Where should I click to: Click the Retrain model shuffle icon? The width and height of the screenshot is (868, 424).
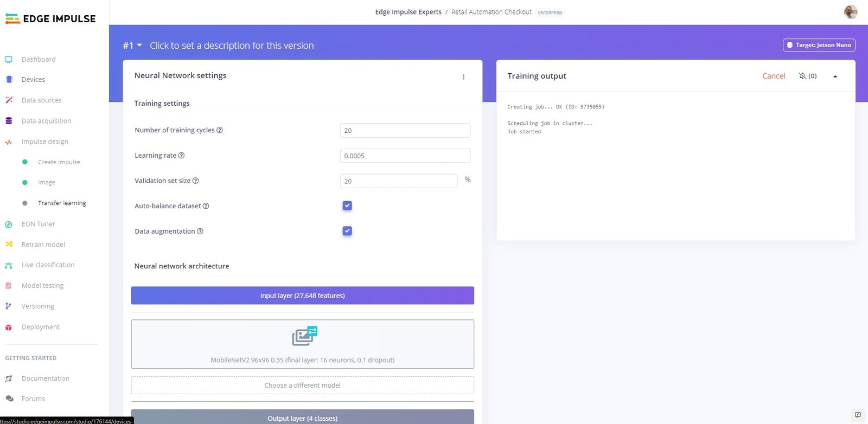point(9,245)
